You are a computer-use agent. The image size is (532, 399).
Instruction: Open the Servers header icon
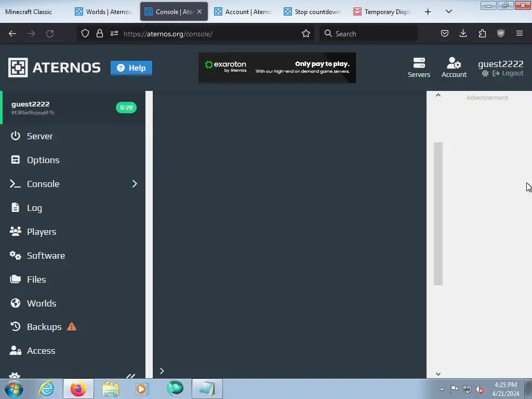coord(419,68)
